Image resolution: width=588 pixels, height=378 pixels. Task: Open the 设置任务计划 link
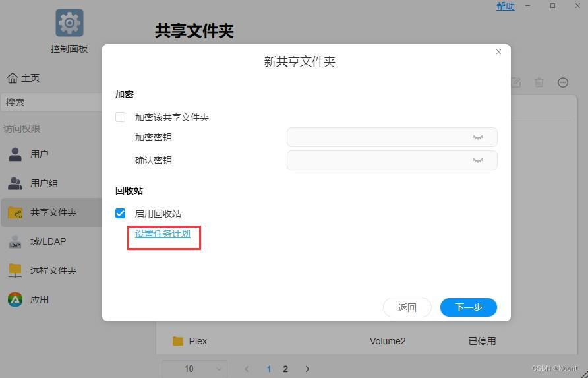pos(163,234)
